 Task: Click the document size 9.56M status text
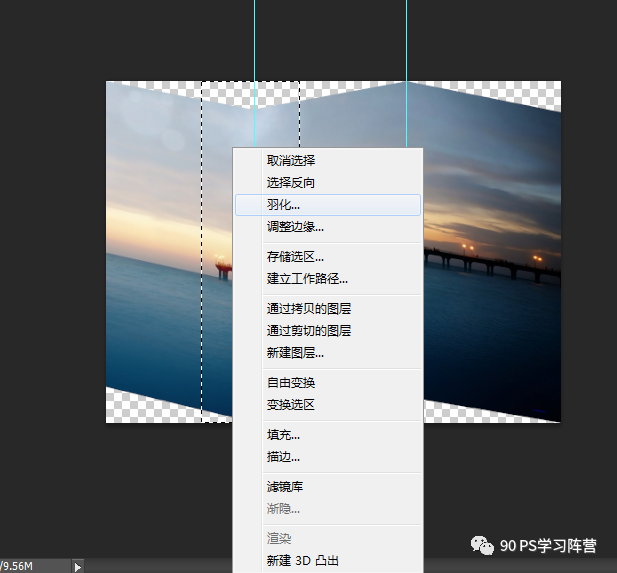point(17,567)
